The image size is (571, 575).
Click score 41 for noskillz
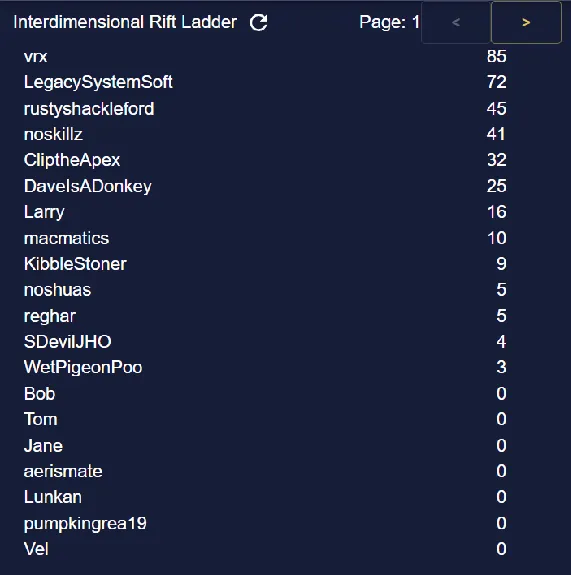click(x=496, y=134)
